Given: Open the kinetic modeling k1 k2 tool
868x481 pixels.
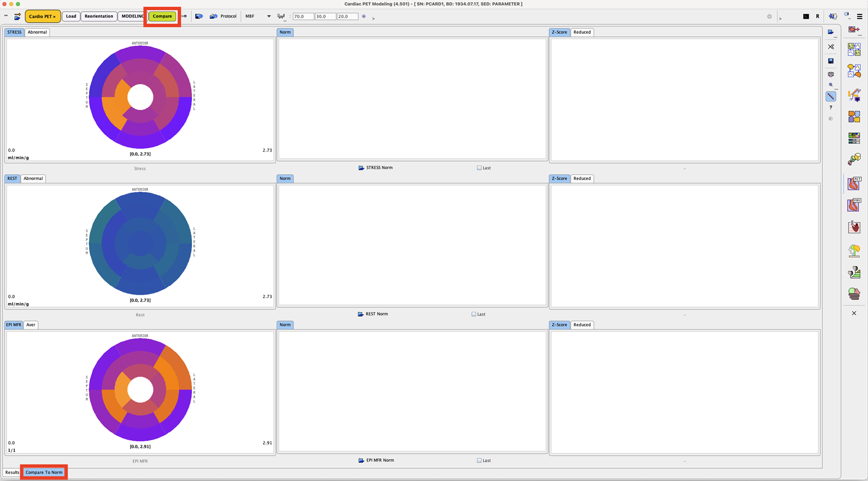Looking at the screenshot, I should (x=854, y=49).
